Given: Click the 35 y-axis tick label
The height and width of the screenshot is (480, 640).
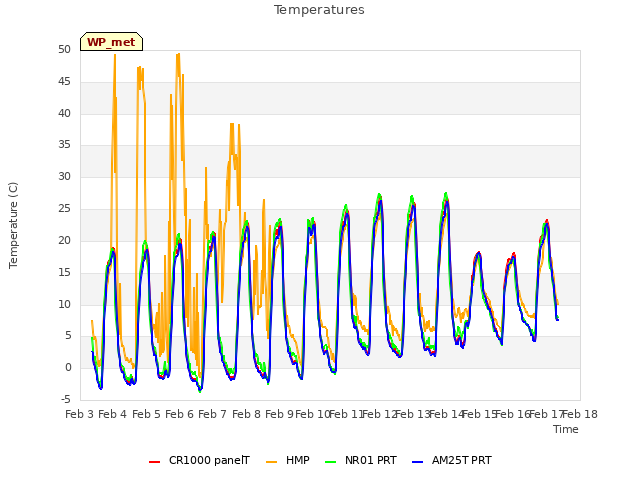Looking at the screenshot, I should [x=64, y=144].
